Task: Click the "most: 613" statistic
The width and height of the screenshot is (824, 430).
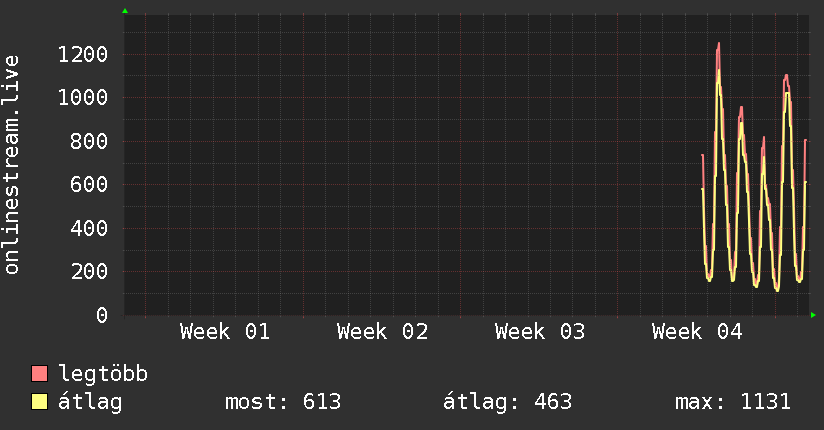Action: [x=285, y=402]
